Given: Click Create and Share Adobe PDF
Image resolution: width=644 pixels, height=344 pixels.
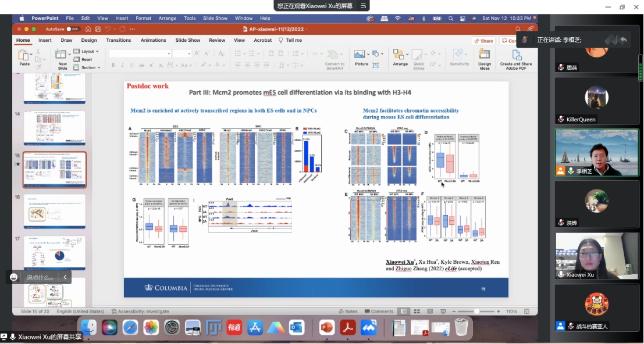Looking at the screenshot, I should click(516, 59).
